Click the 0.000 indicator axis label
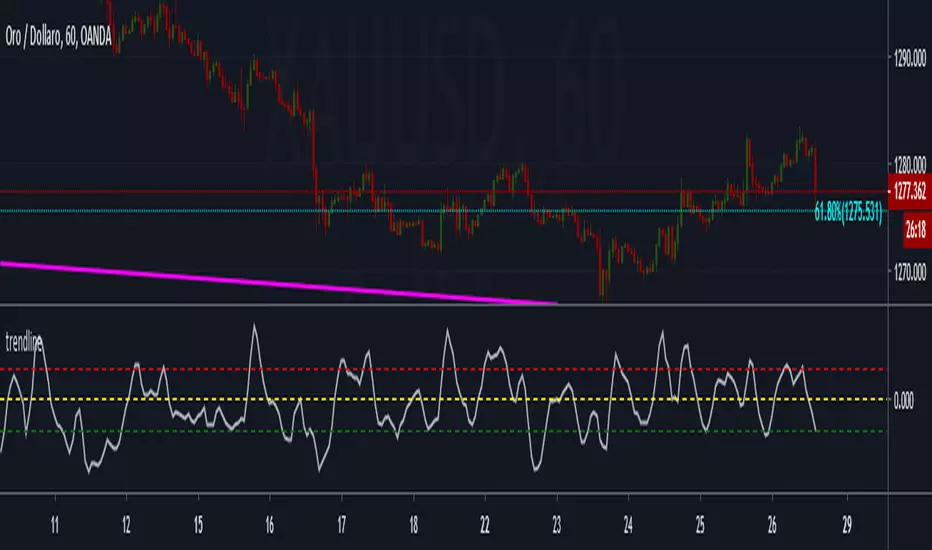The width and height of the screenshot is (932, 550). (903, 401)
